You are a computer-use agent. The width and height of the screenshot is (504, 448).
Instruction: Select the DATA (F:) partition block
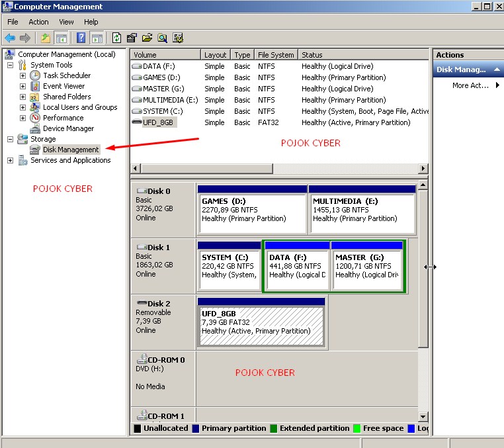298,266
